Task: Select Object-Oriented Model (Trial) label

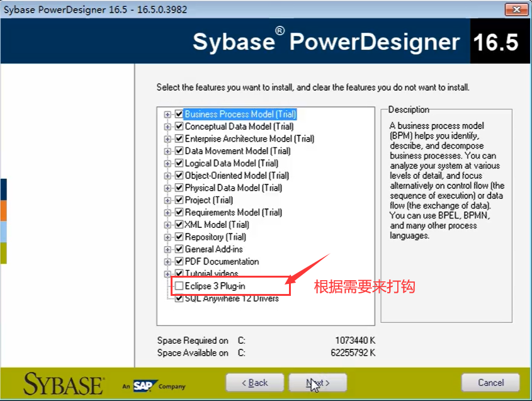Action: (237, 176)
